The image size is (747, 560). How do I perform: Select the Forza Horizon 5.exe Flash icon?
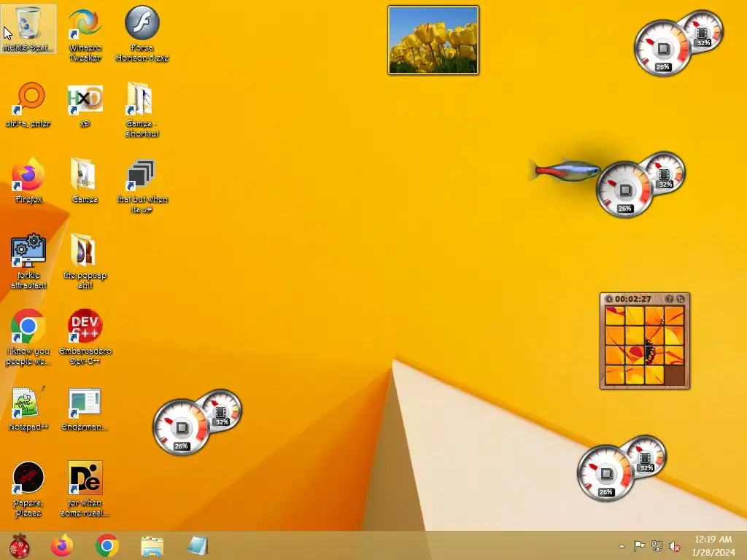142,34
